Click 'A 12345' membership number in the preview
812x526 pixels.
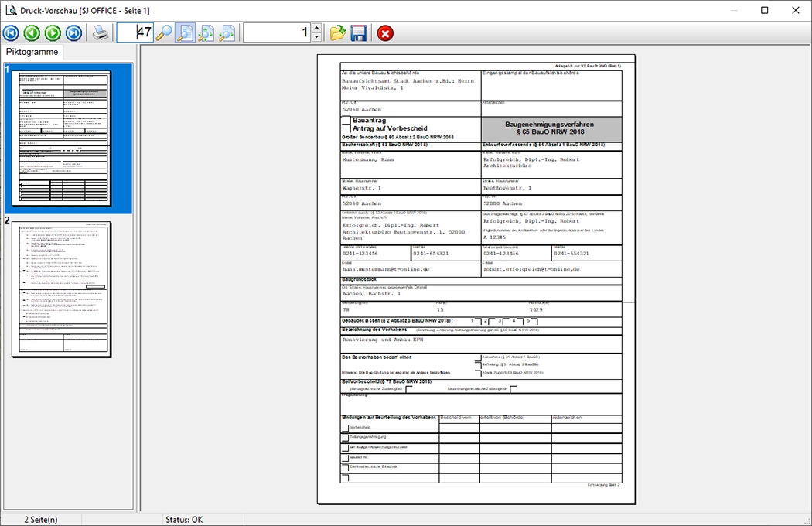point(494,237)
